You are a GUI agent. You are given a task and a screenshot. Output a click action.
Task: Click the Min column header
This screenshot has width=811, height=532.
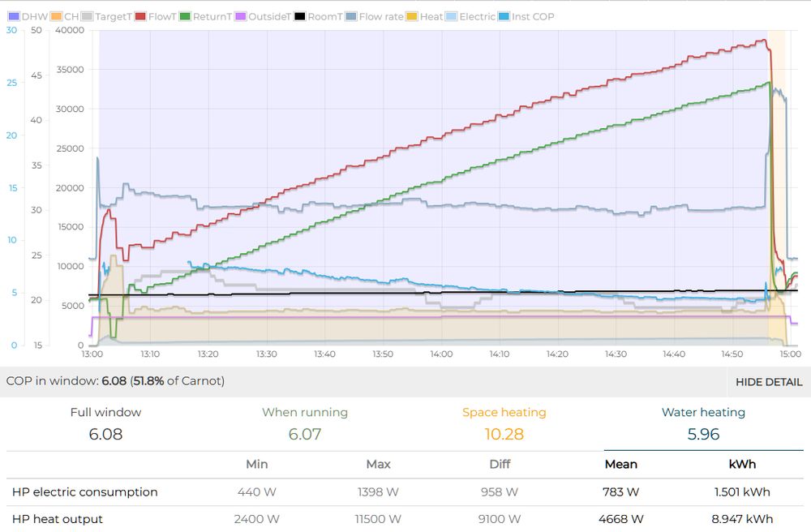(x=257, y=464)
